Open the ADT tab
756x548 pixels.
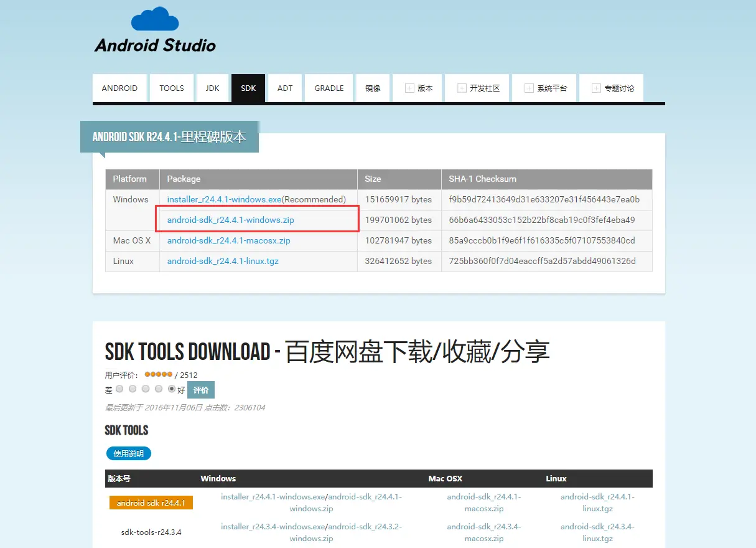(x=285, y=88)
